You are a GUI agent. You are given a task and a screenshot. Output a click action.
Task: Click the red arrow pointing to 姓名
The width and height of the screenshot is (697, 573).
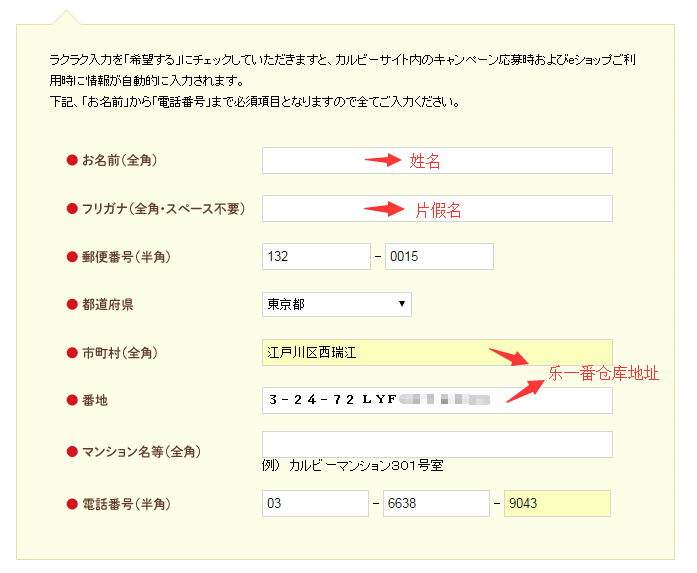pos(383,160)
